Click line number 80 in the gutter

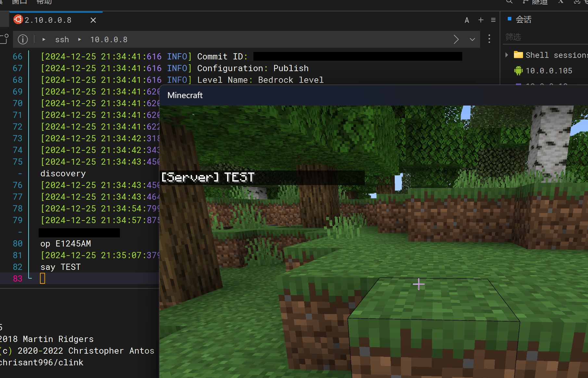click(18, 244)
